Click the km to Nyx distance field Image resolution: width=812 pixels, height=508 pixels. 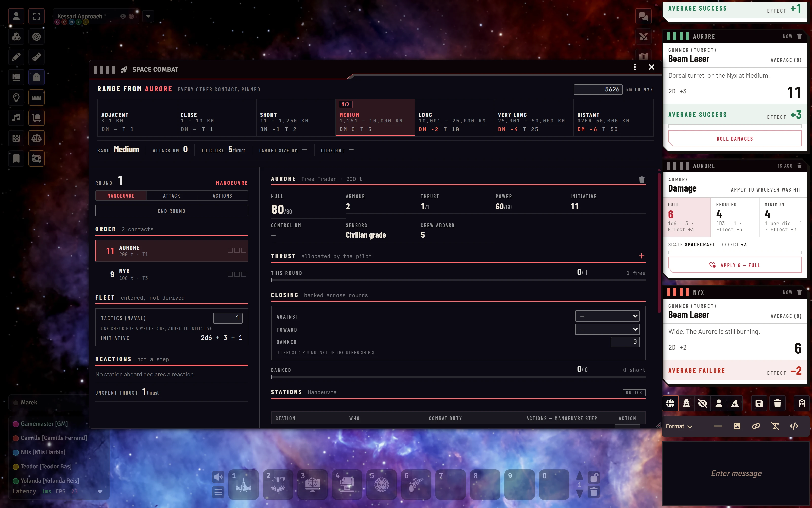point(598,89)
